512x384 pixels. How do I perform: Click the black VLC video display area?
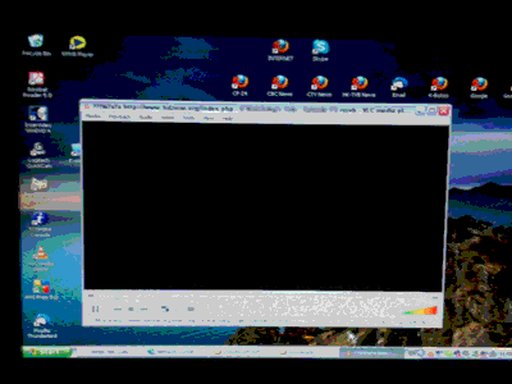tap(264, 207)
